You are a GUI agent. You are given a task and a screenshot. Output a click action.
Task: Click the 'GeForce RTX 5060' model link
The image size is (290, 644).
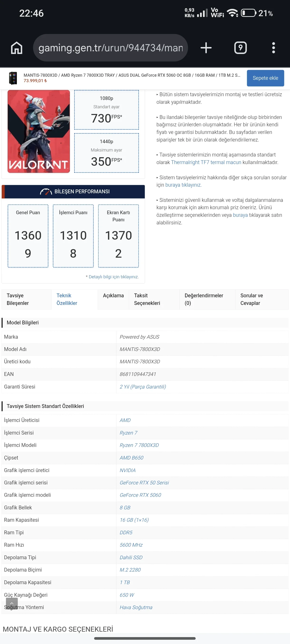click(x=140, y=495)
